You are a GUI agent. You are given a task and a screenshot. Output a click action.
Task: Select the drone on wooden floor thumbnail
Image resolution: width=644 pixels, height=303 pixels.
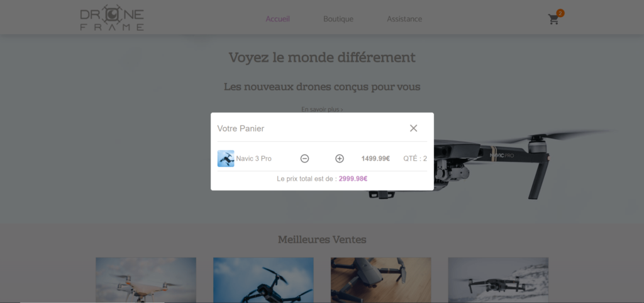(380, 280)
